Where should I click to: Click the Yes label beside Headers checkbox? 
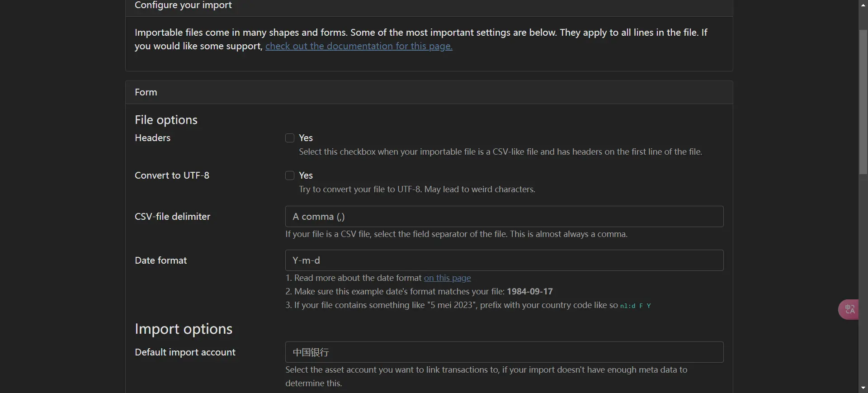[306, 138]
